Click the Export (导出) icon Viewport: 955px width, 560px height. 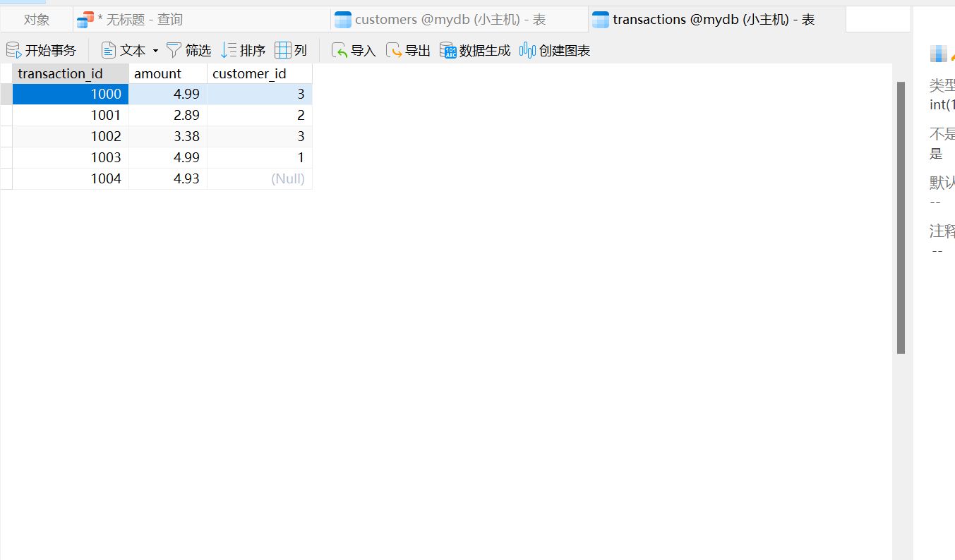click(394, 50)
